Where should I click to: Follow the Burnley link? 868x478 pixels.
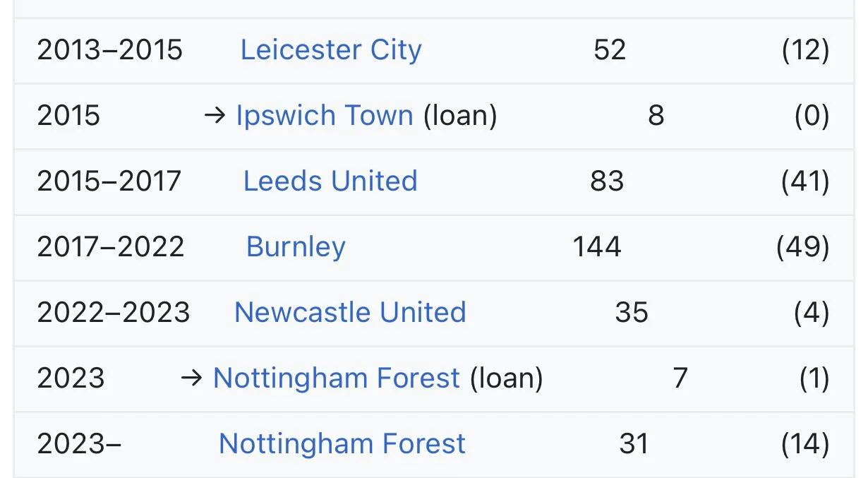296,247
